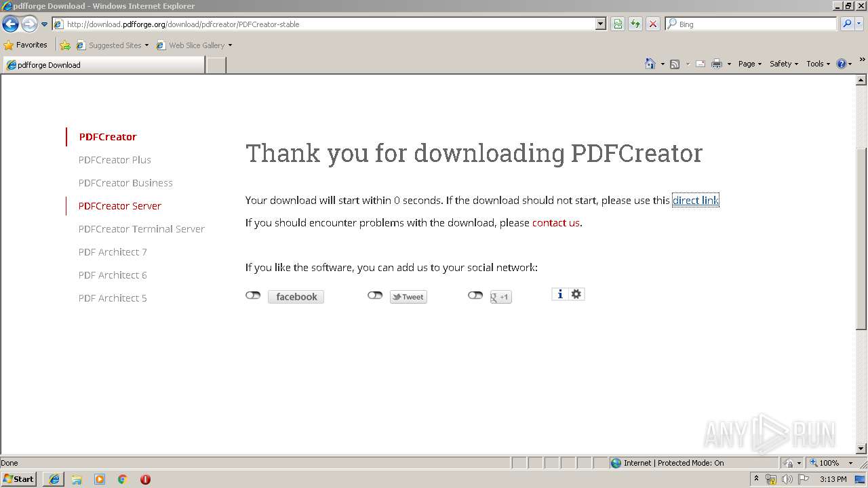Open PDFCreator Plus sidebar link
868x488 pixels.
tap(115, 160)
